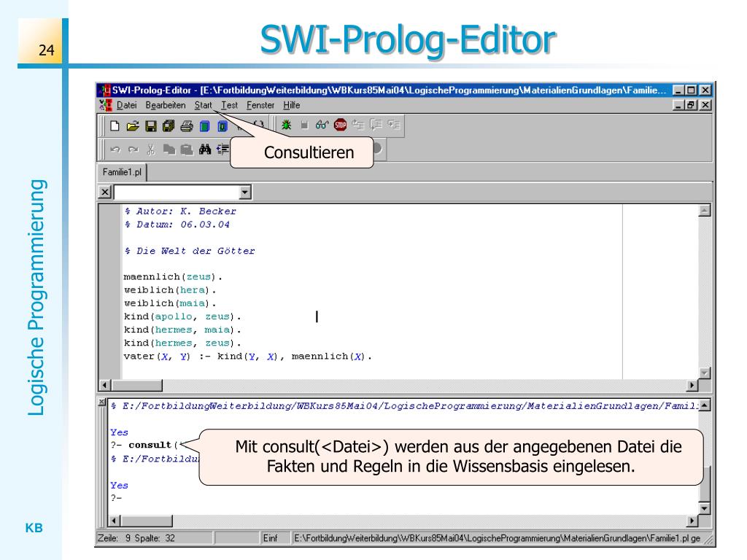
Task: Expand the combo box dropdown arrow
Action: [245, 192]
